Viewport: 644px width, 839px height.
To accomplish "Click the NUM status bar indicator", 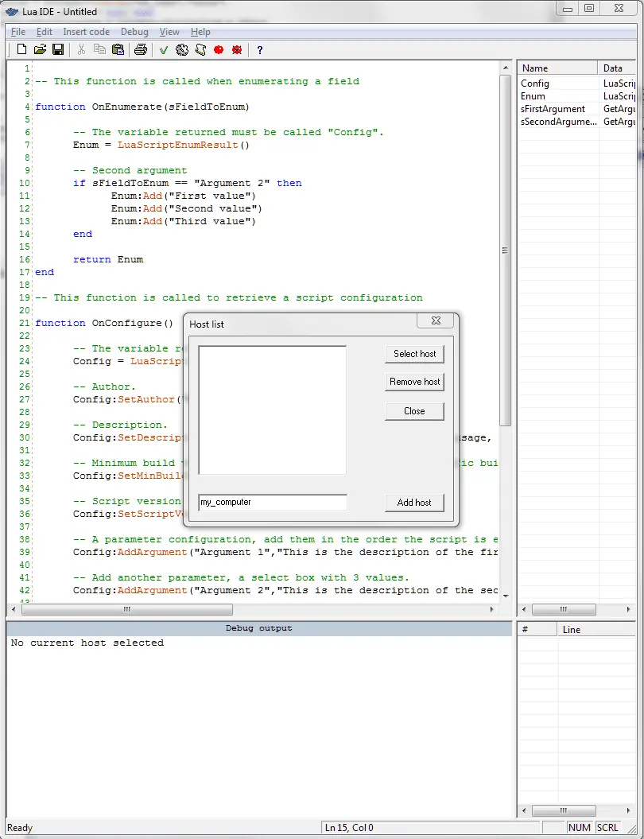I will pyautogui.click(x=580, y=828).
